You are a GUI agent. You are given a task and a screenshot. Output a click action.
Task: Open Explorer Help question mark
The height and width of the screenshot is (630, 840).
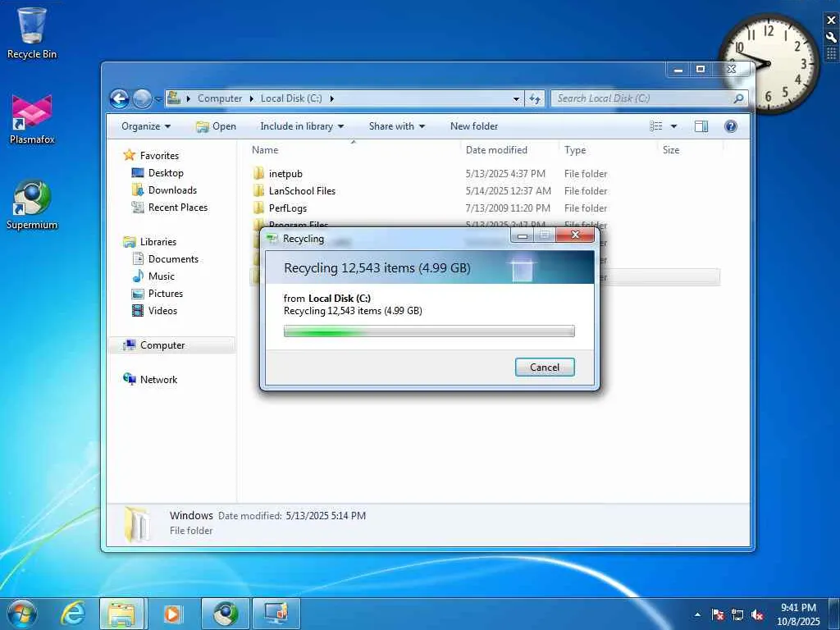coord(730,126)
